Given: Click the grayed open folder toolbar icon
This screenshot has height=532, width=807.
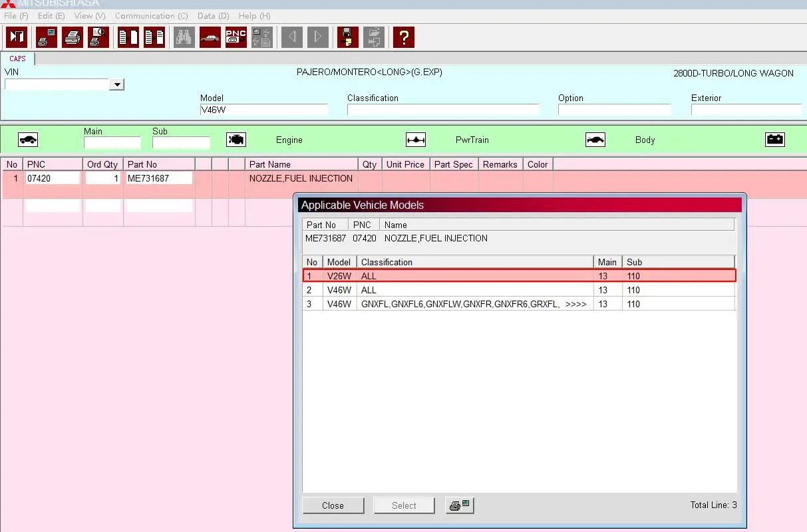Looking at the screenshot, I should point(374,37).
